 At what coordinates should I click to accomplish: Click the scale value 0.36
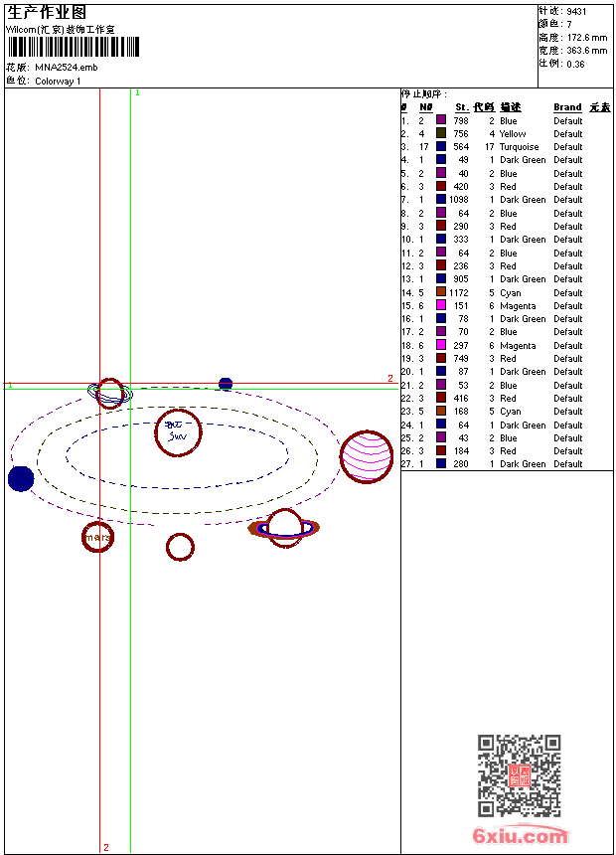[575, 65]
